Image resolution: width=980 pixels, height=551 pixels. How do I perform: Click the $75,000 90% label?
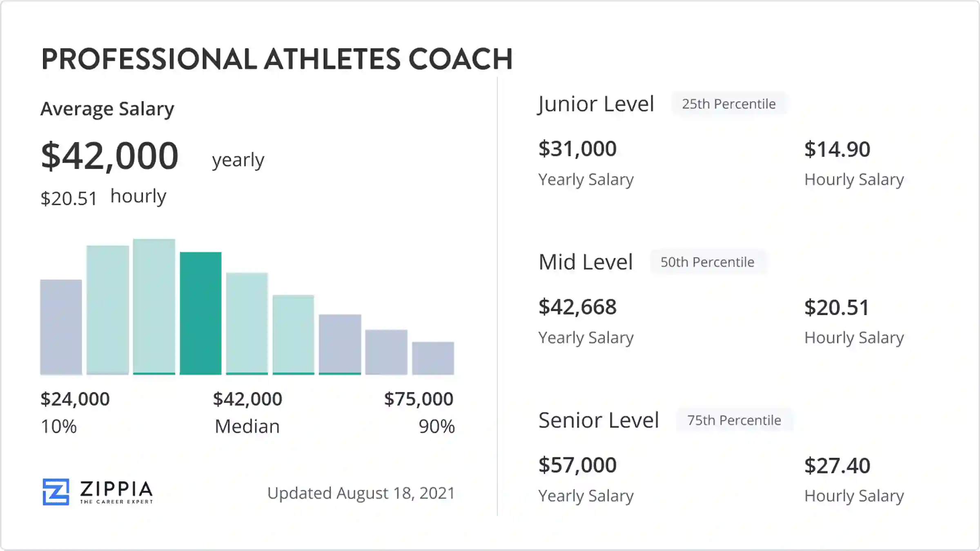[419, 412]
